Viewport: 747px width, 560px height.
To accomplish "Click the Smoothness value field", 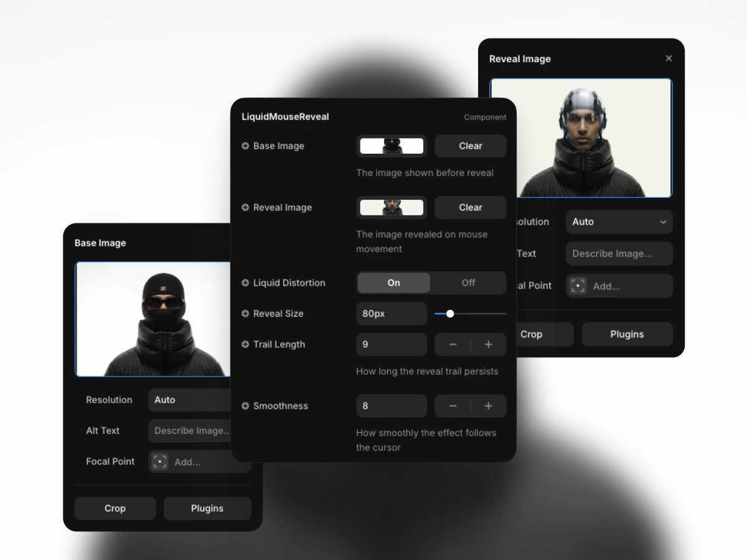I will 392,406.
